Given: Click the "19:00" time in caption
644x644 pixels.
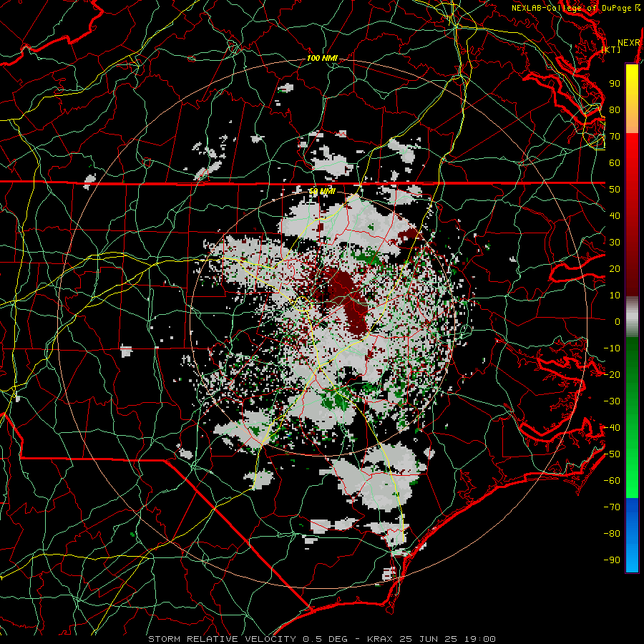Looking at the screenshot, I should coord(479,639).
